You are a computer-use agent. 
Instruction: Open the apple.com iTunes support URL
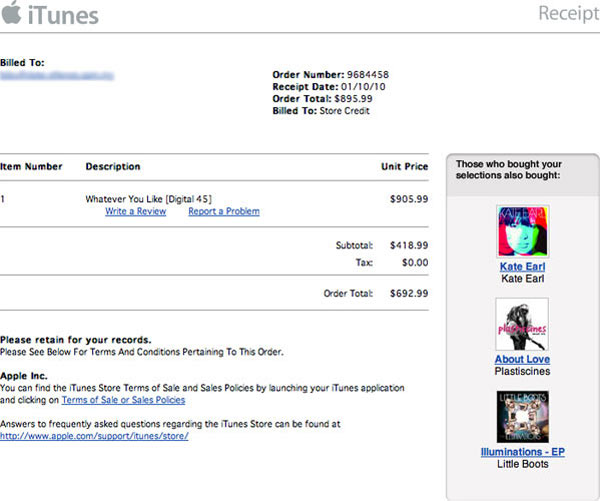94,436
